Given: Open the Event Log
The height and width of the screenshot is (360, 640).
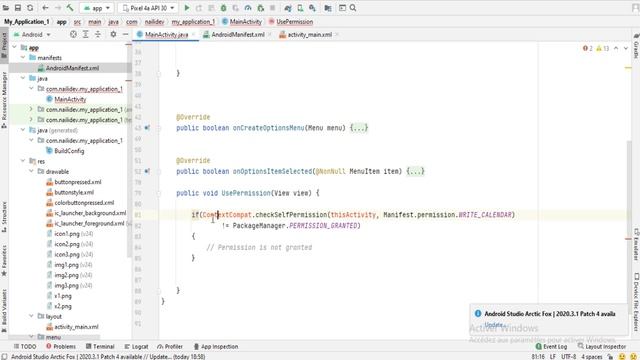Looking at the screenshot, I should click(551, 347).
